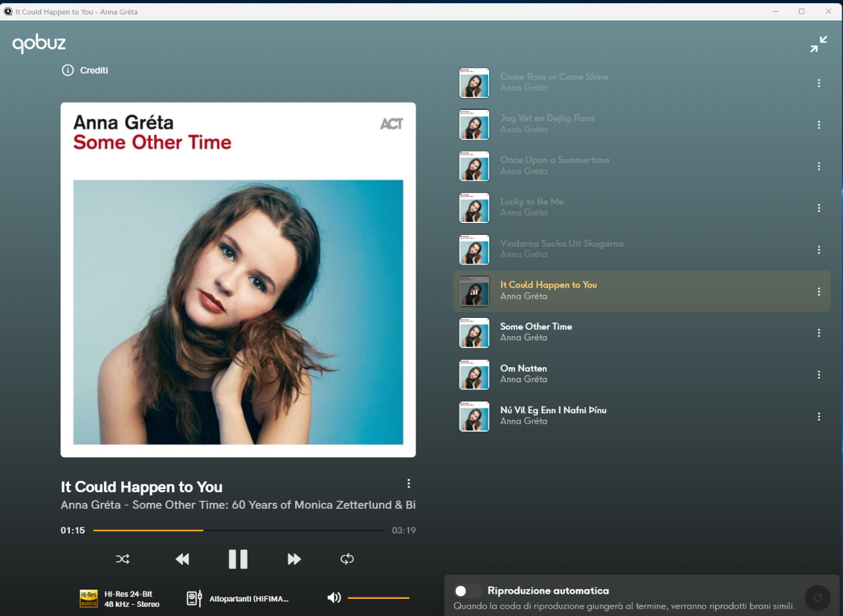Toggle shuffle playback
Image resolution: width=843 pixels, height=616 pixels.
[122, 559]
